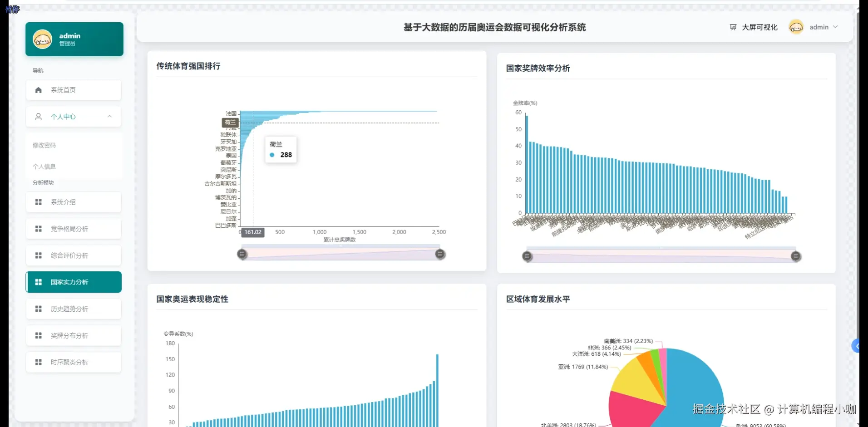Click the 累计总奖牌数 axis title
Viewport: 868px width, 427px height.
tap(340, 240)
